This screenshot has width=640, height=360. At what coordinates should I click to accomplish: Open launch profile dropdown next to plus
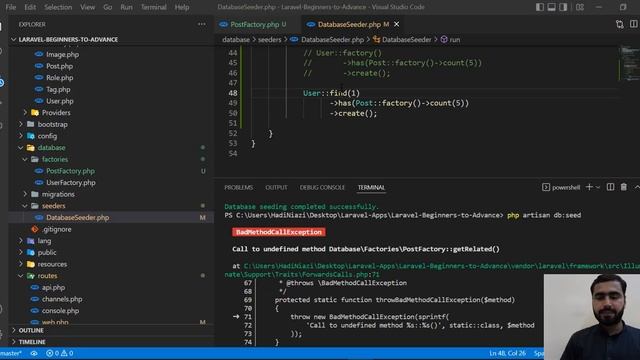point(598,187)
